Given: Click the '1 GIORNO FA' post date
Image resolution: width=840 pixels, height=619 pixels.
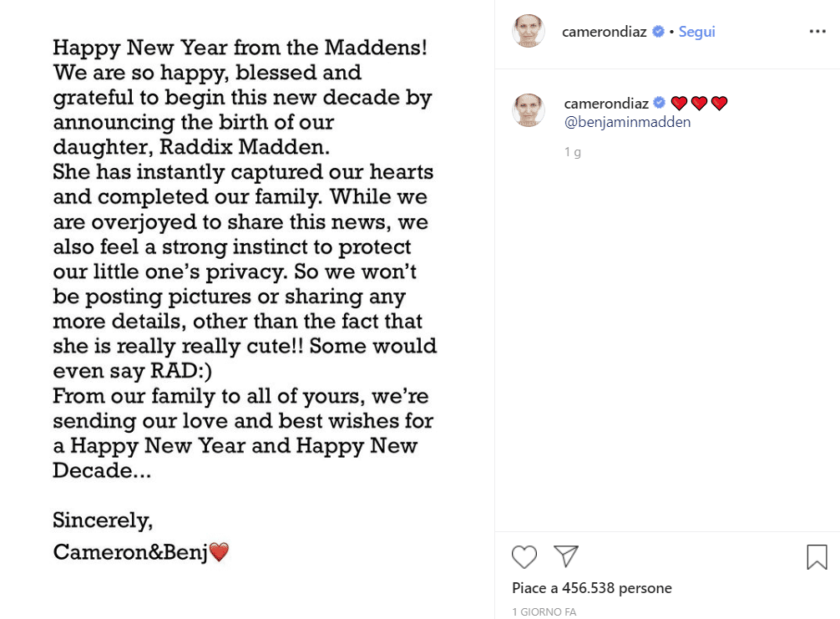Looking at the screenshot, I should pyautogui.click(x=544, y=611).
